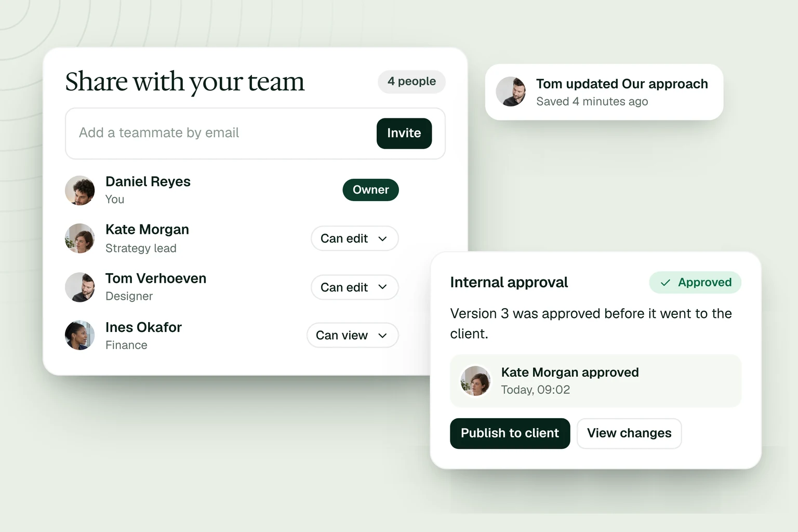
Task: Click Kate Morgan's avatar in approval card
Action: (475, 381)
